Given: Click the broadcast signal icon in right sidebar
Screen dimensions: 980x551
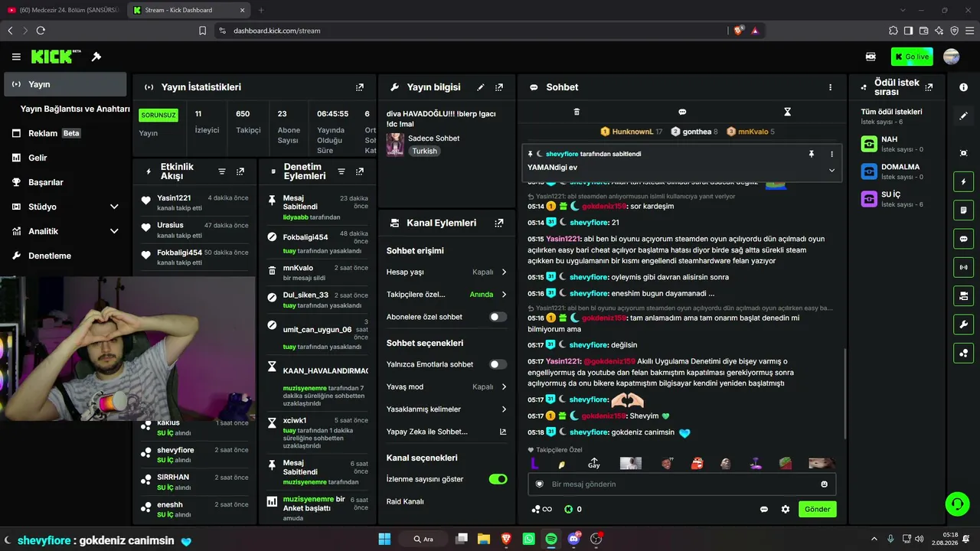Looking at the screenshot, I should (x=963, y=267).
